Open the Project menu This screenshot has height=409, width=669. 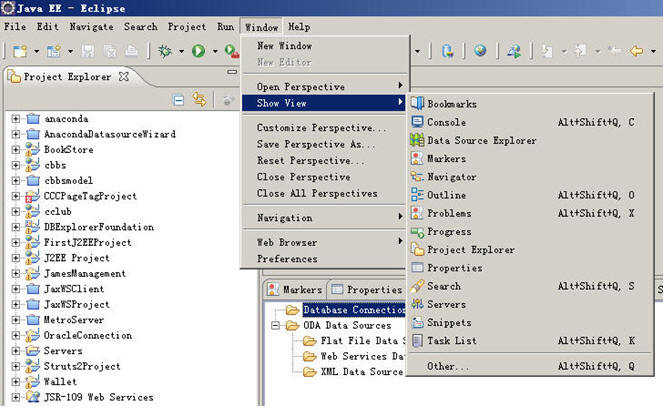(187, 27)
